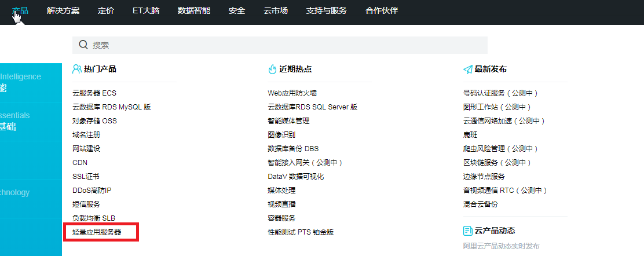Image resolution: width=644 pixels, height=256 pixels.
Task: Click the 最新发布 heading text
Action: tap(491, 69)
